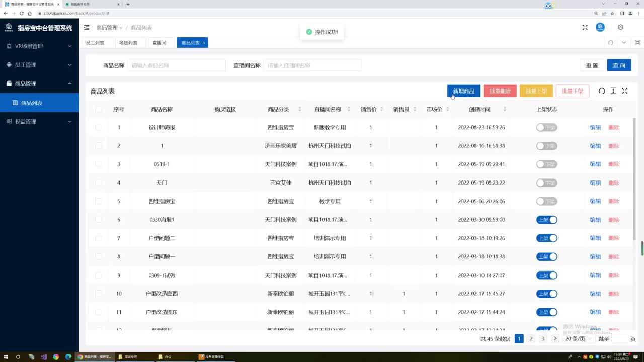Go to page 2 of results

point(531,339)
